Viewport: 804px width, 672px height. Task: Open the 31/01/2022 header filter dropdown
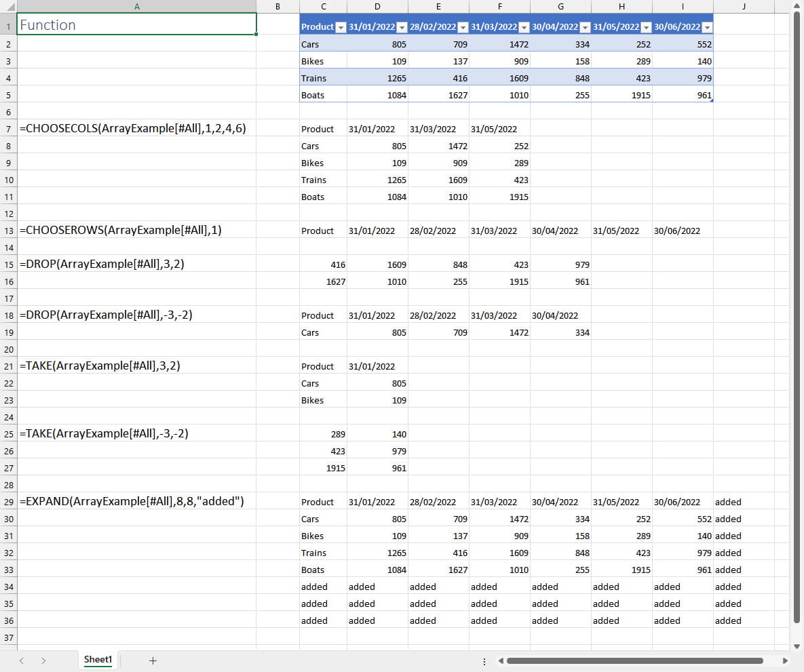401,27
